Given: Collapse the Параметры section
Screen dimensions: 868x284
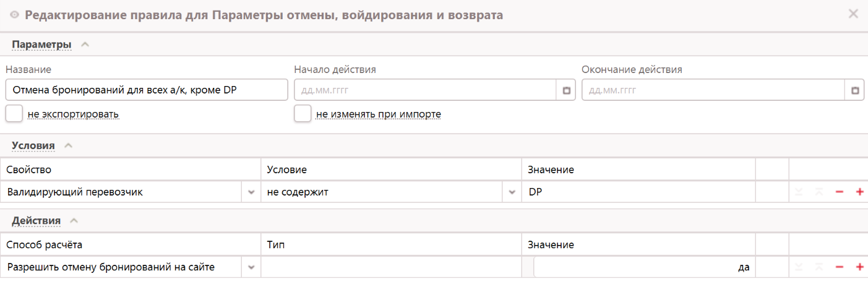Looking at the screenshot, I should (x=85, y=45).
